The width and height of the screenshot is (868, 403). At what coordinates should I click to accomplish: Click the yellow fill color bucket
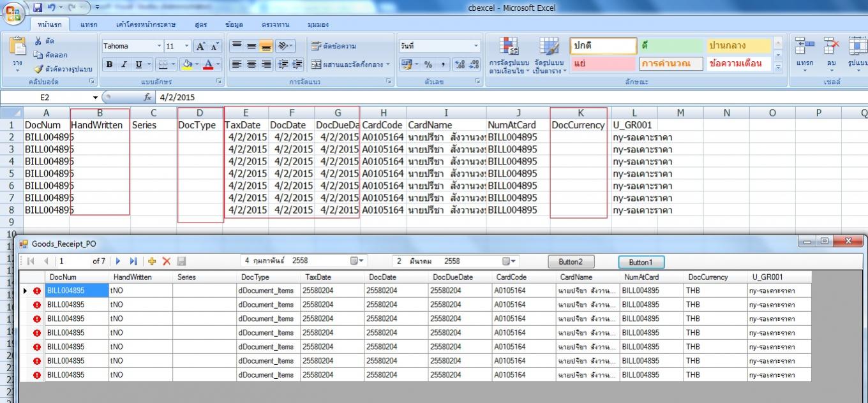(x=187, y=64)
